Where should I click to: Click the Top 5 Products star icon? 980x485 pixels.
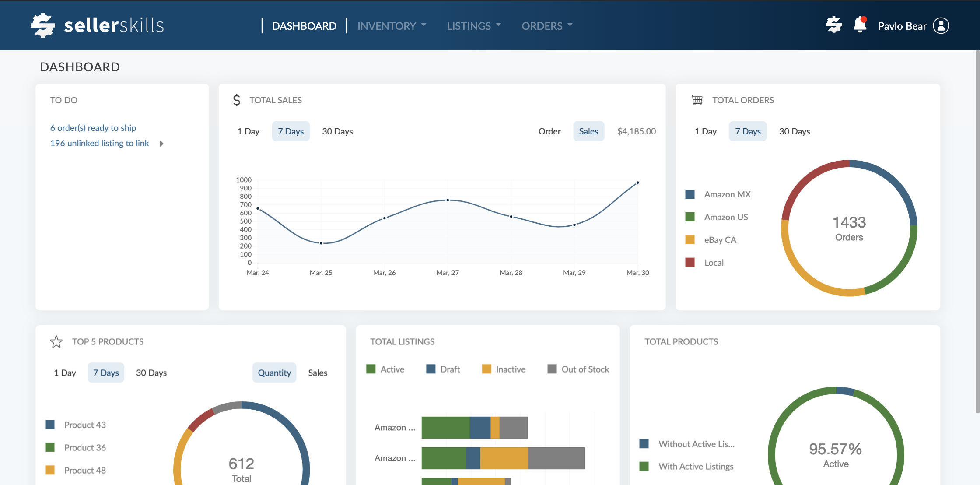click(56, 341)
